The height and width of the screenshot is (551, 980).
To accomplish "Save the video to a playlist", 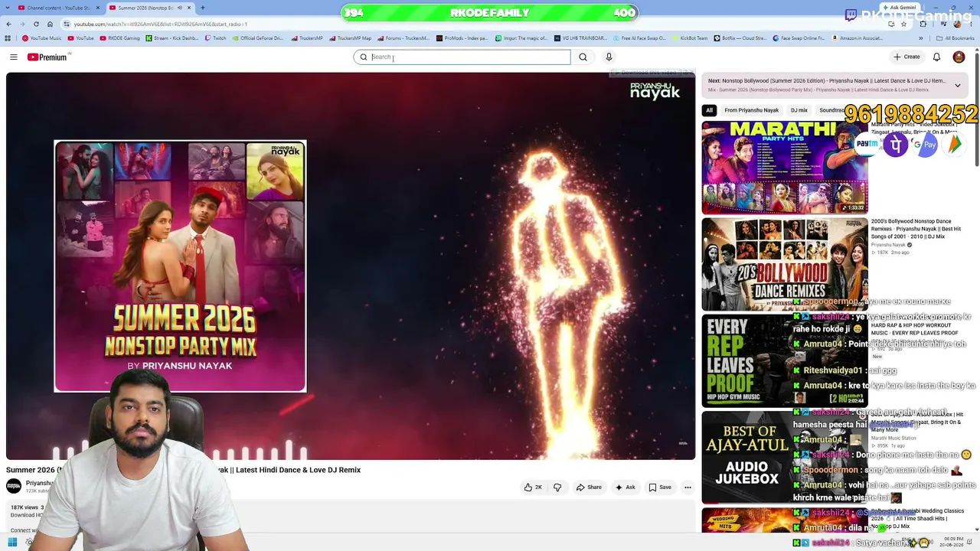I will pos(659,487).
